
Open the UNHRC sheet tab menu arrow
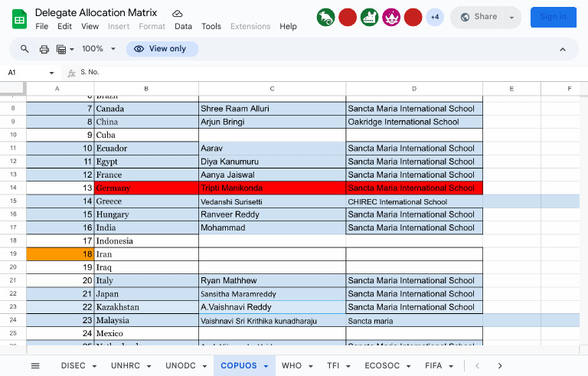click(x=149, y=366)
